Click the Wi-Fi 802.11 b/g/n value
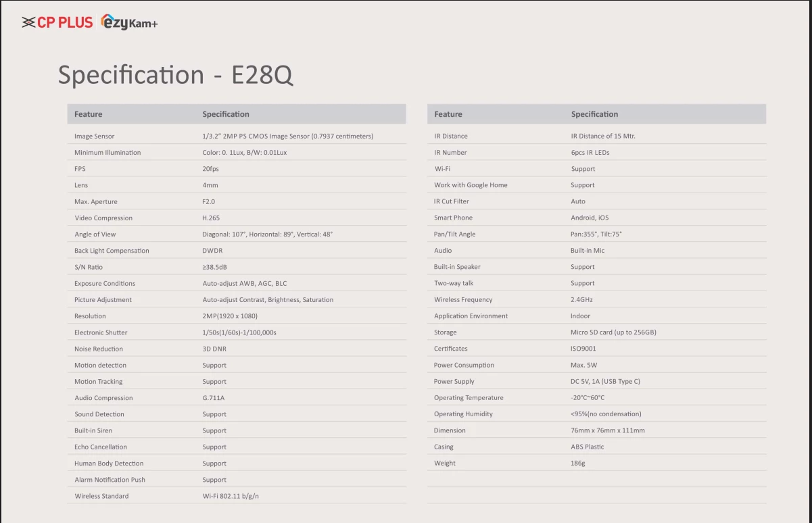812x523 pixels. click(x=231, y=496)
